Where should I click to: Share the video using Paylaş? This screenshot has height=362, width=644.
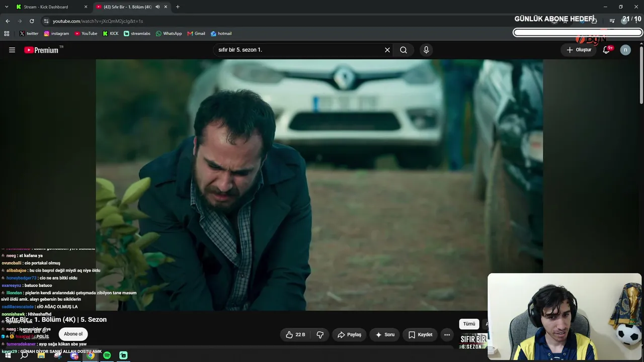[x=350, y=334]
